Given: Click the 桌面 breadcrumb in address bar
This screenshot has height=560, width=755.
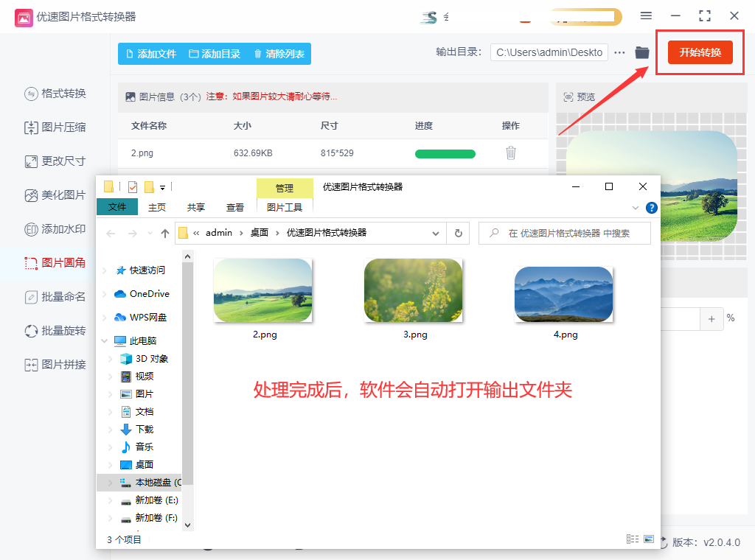Looking at the screenshot, I should coord(259,233).
